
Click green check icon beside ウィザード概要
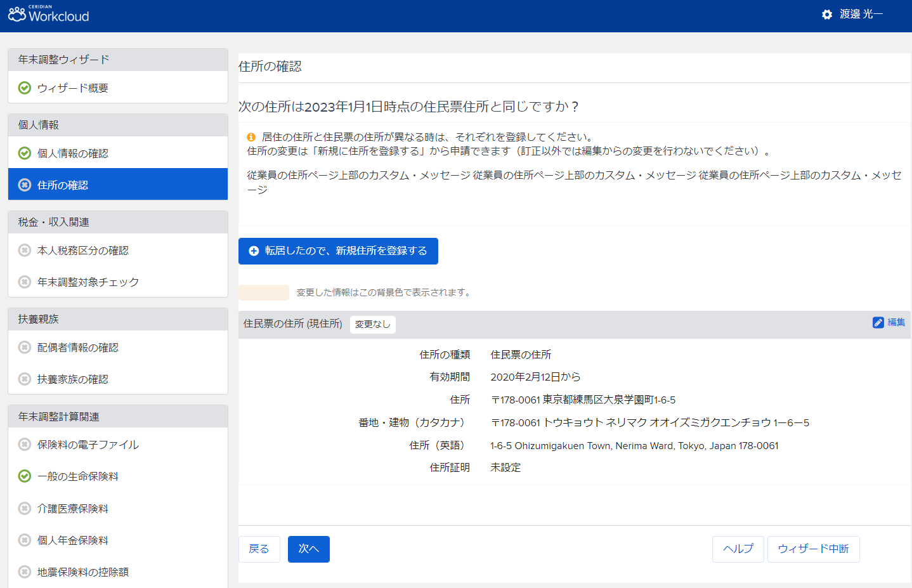(25, 88)
